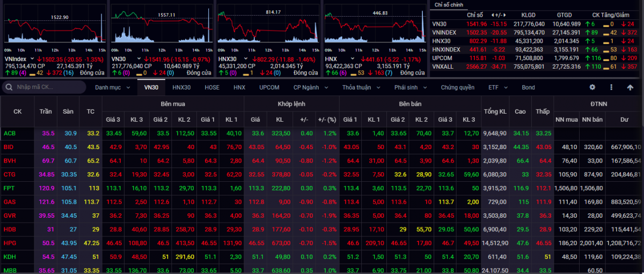644x274 pixels.
Task: Click the HNX30 intraday chart
Action: 268,25
